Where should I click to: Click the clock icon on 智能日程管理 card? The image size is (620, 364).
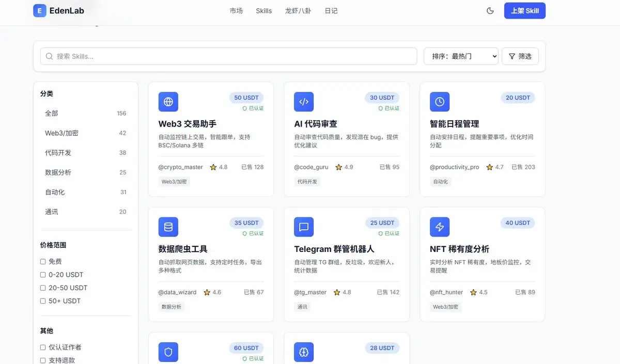pyautogui.click(x=440, y=102)
